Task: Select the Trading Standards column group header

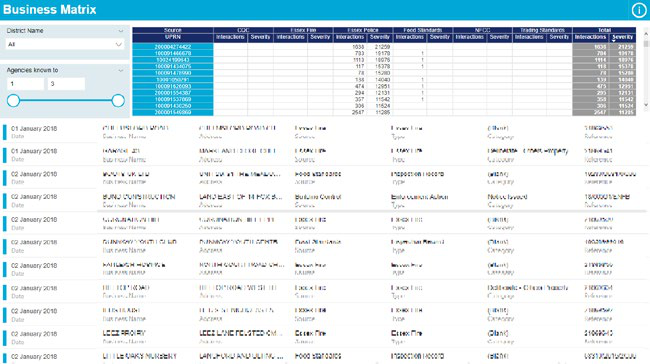Action: click(x=542, y=30)
